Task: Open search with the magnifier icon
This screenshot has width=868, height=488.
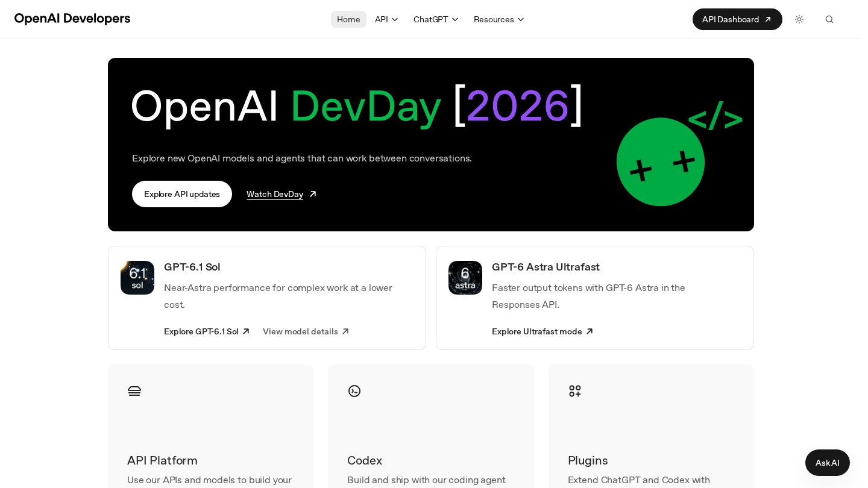Action: (x=829, y=19)
